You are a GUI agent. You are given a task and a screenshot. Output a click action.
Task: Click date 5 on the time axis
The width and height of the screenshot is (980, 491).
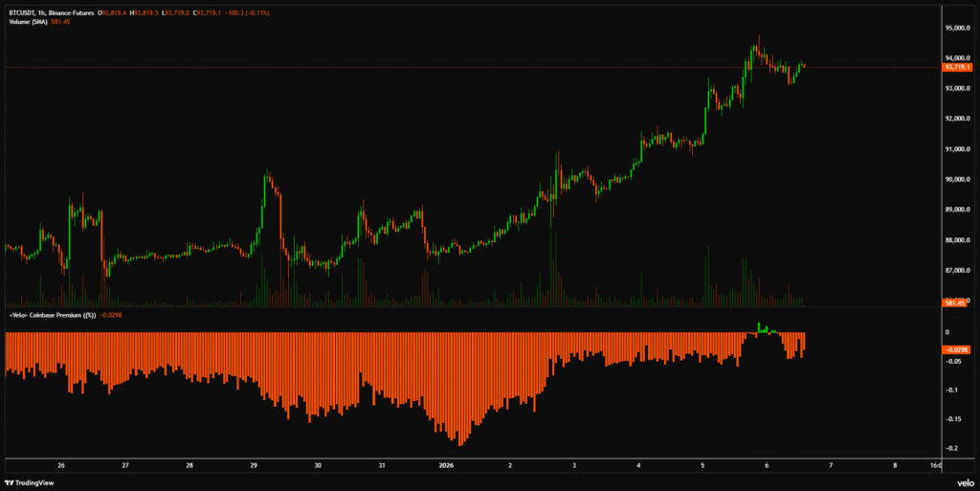(x=702, y=466)
